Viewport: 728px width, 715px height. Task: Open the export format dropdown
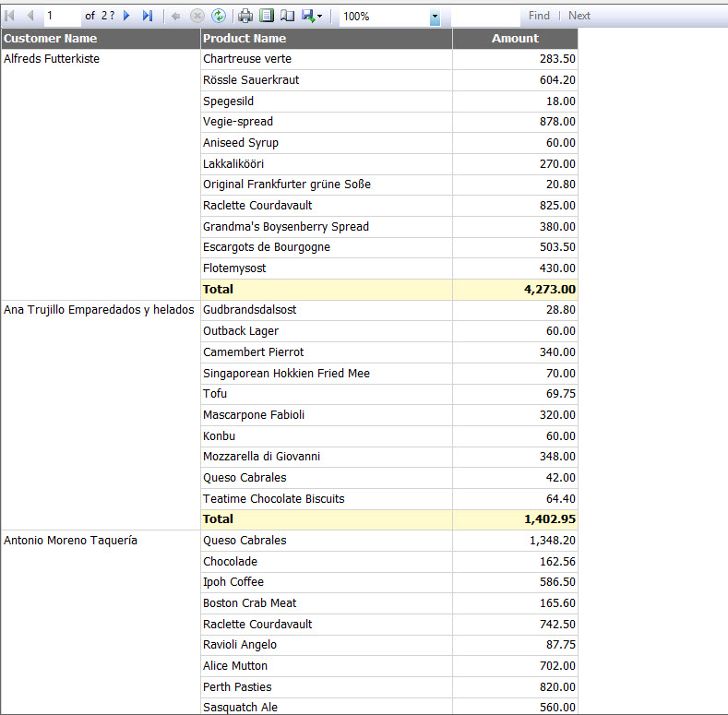point(312,17)
